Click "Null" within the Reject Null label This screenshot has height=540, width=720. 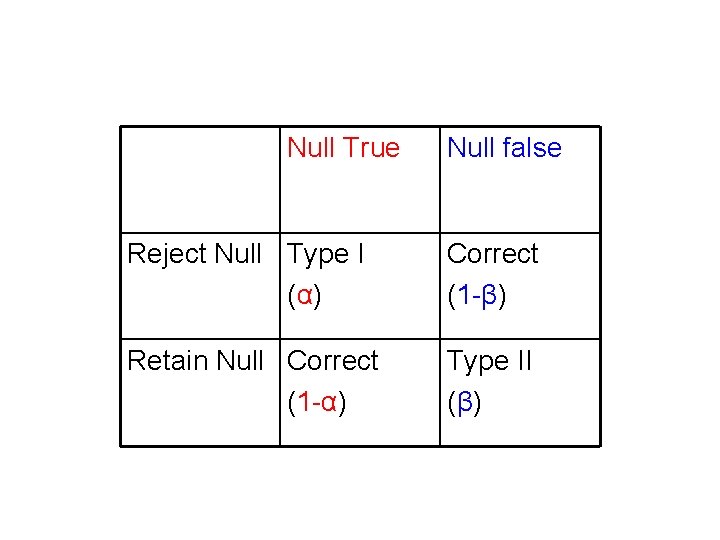(x=237, y=254)
